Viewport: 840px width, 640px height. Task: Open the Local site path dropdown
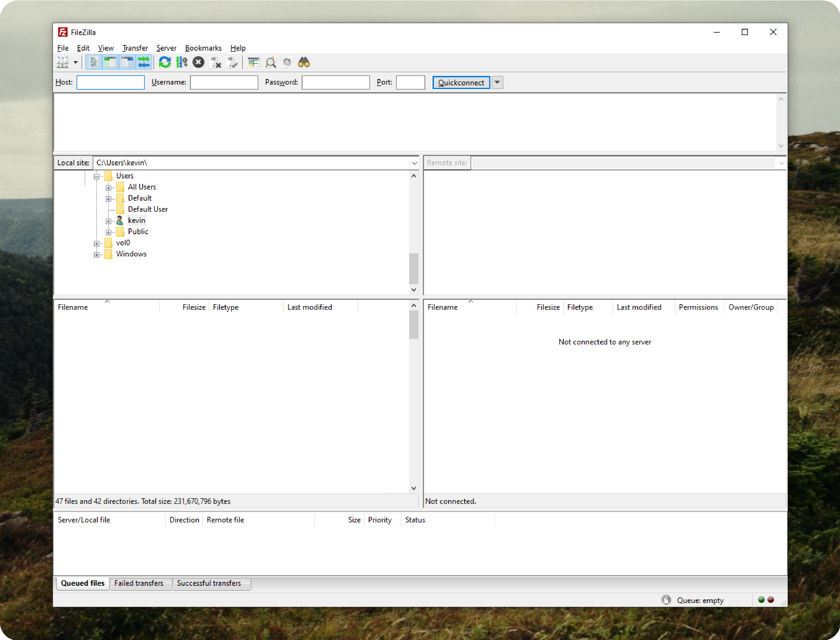(414, 163)
